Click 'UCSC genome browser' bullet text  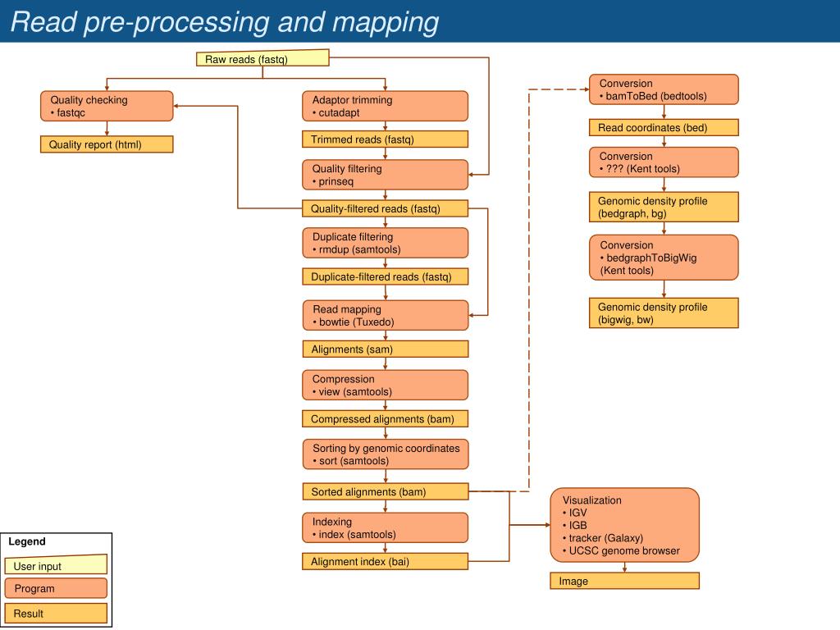pos(624,550)
